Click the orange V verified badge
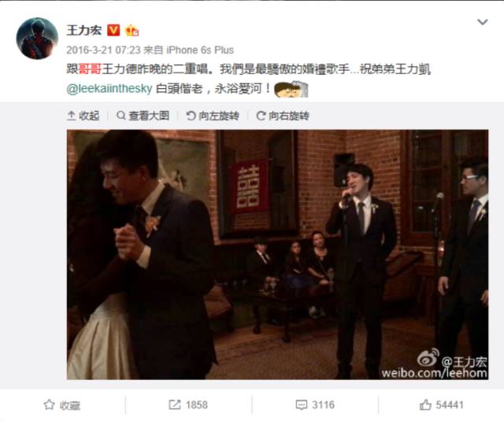The height and width of the screenshot is (421, 504). pos(113,30)
